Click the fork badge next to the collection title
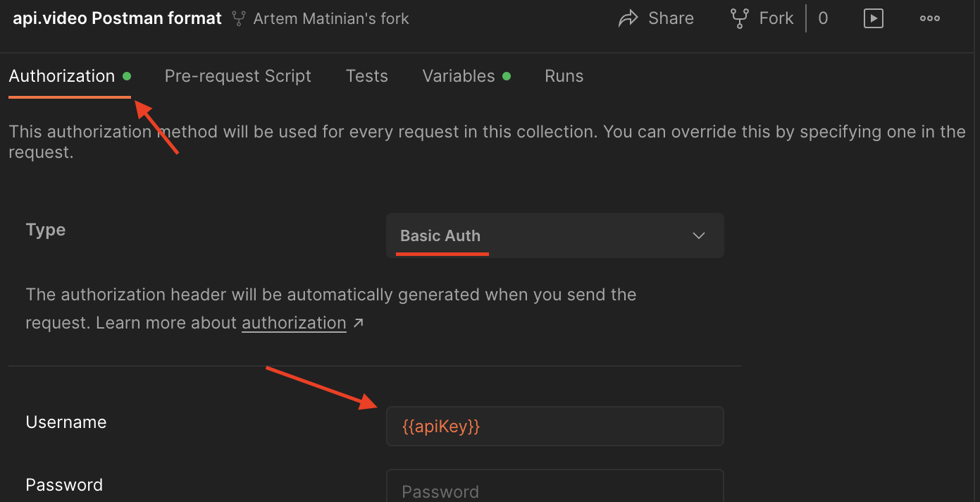 tap(238, 18)
